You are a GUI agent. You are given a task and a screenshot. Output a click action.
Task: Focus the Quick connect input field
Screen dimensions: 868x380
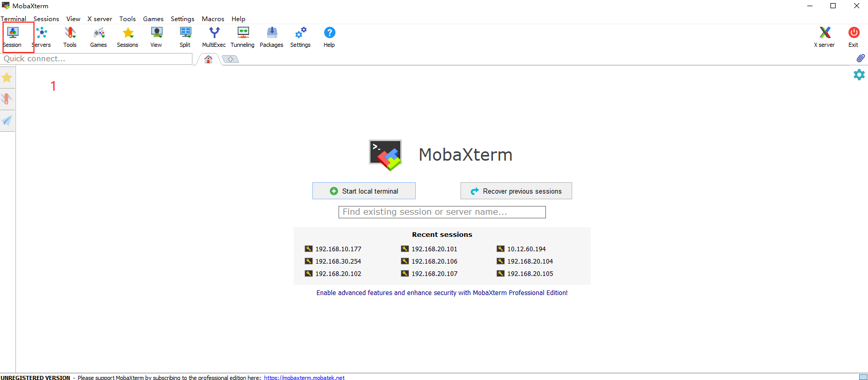point(97,59)
